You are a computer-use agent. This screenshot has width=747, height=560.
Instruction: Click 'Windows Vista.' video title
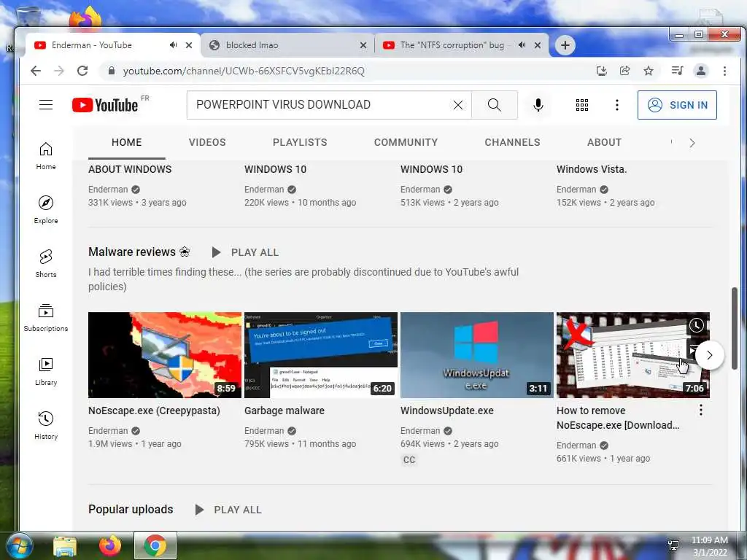click(591, 169)
